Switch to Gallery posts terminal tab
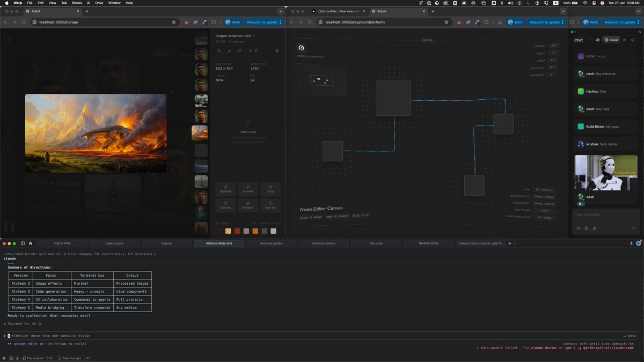 pos(114,243)
